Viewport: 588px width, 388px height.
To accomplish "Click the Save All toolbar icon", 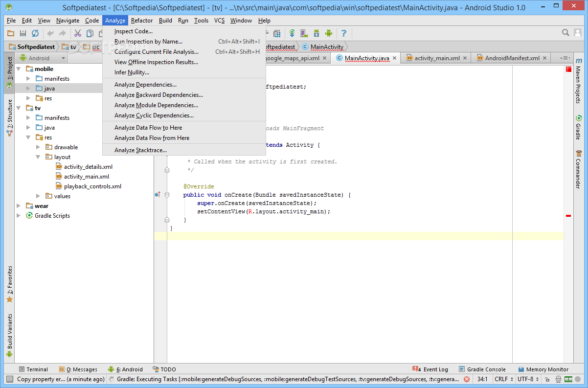I will (x=23, y=33).
